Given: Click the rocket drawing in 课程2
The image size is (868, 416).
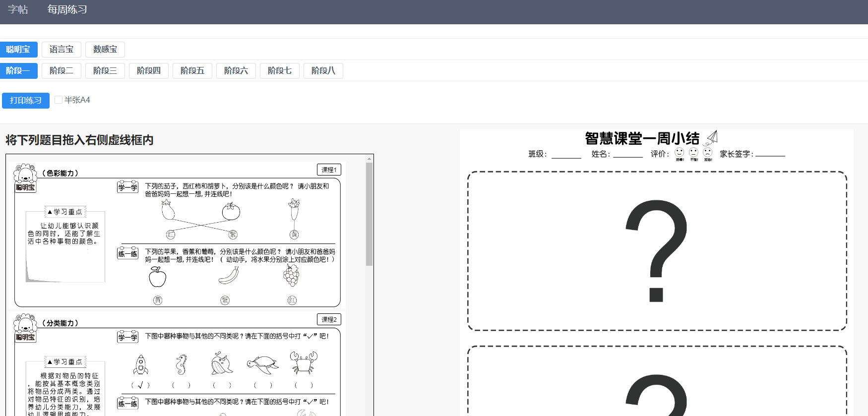Looking at the screenshot, I should pos(141,364).
